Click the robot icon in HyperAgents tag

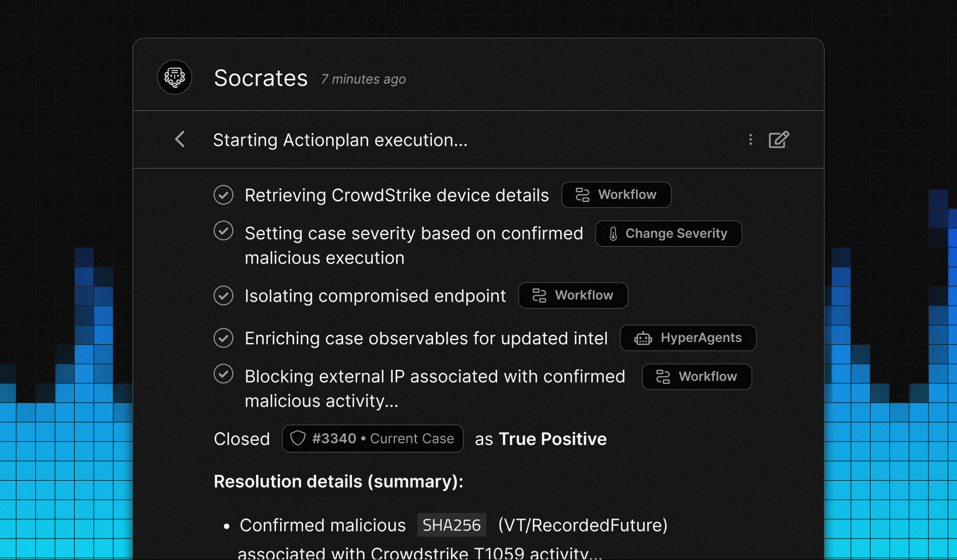coord(643,338)
